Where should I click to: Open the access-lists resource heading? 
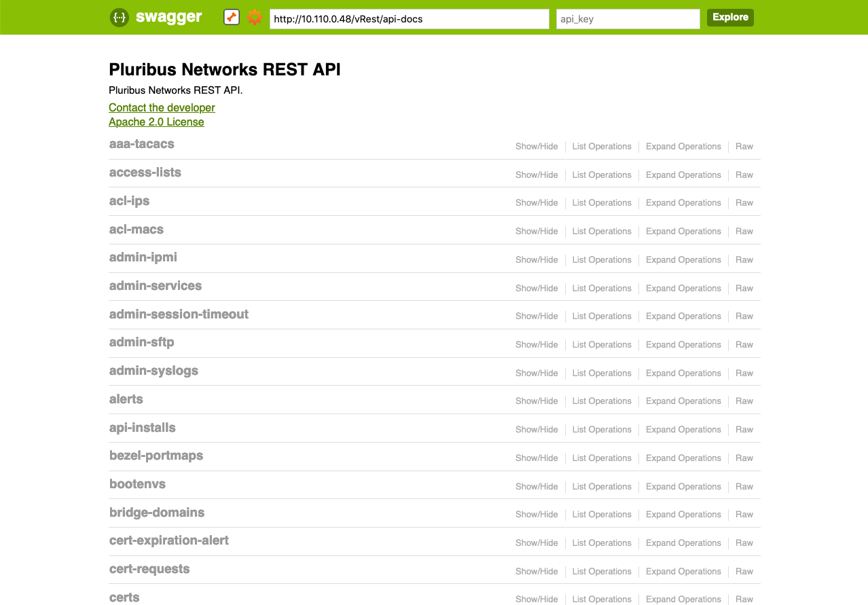click(145, 172)
